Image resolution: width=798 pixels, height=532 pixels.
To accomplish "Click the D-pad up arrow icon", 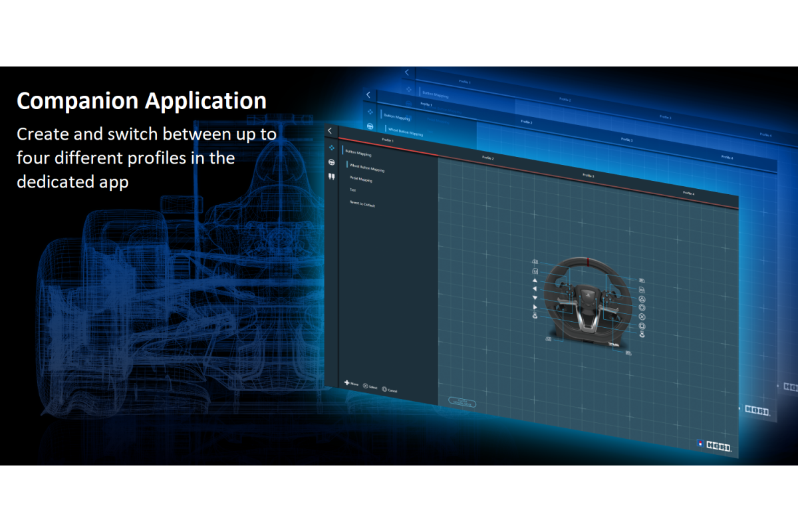I will 535,280.
